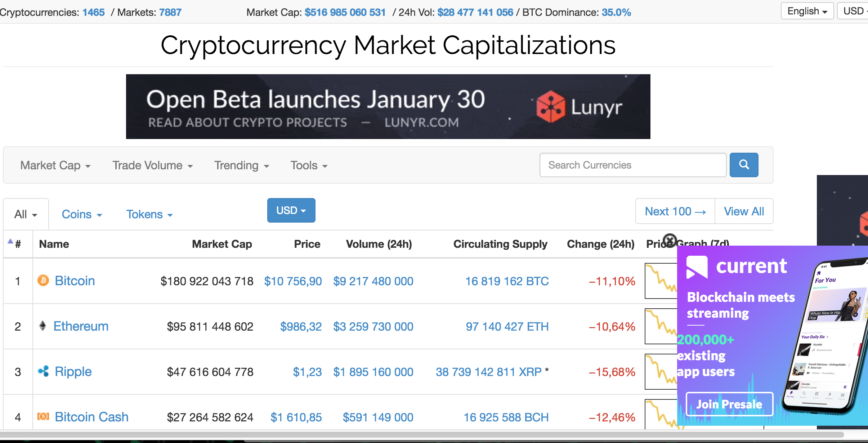Open the English language selector
The image size is (868, 443).
click(x=807, y=11)
